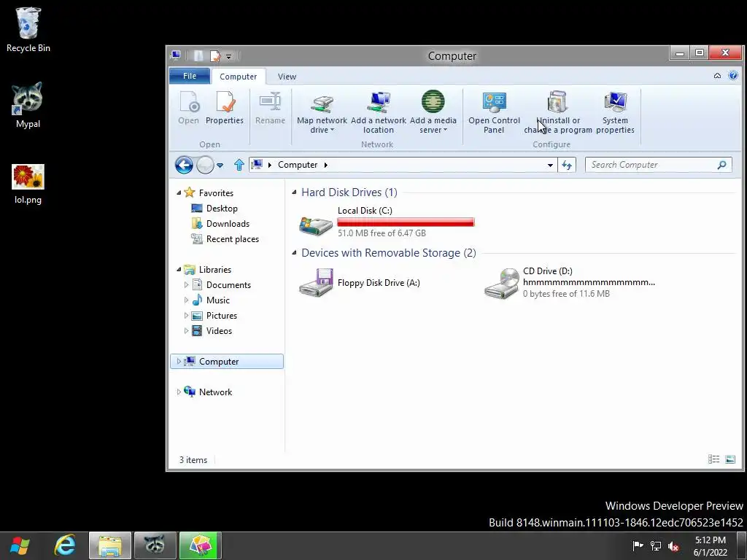Click the Computer breadcrumb in address bar
This screenshot has width=747, height=560.
coord(298,165)
